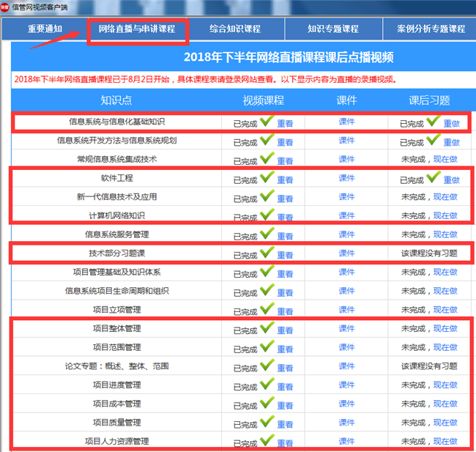Switch to 综合知识课程 tab
476x452 pixels.
point(234,29)
